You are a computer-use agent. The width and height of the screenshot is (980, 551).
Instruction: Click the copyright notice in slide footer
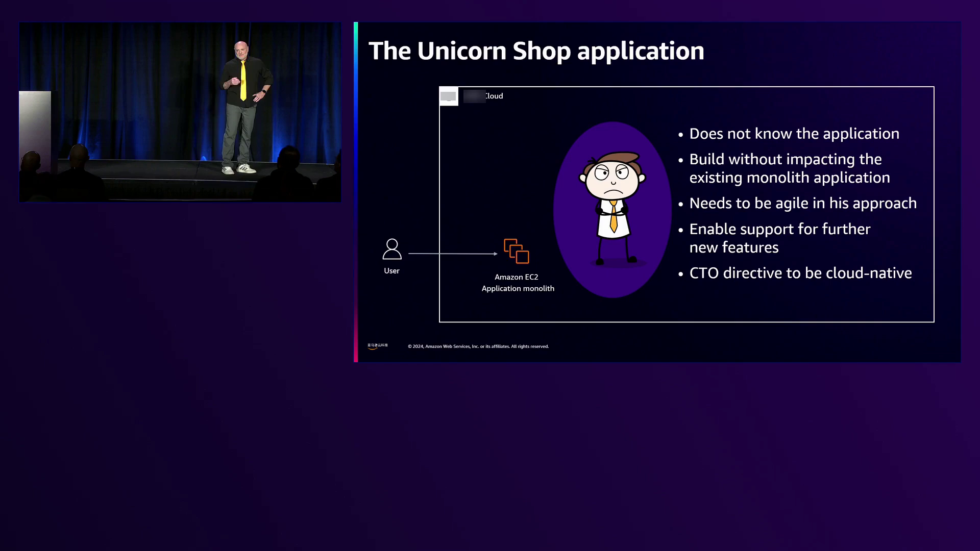pos(478,346)
